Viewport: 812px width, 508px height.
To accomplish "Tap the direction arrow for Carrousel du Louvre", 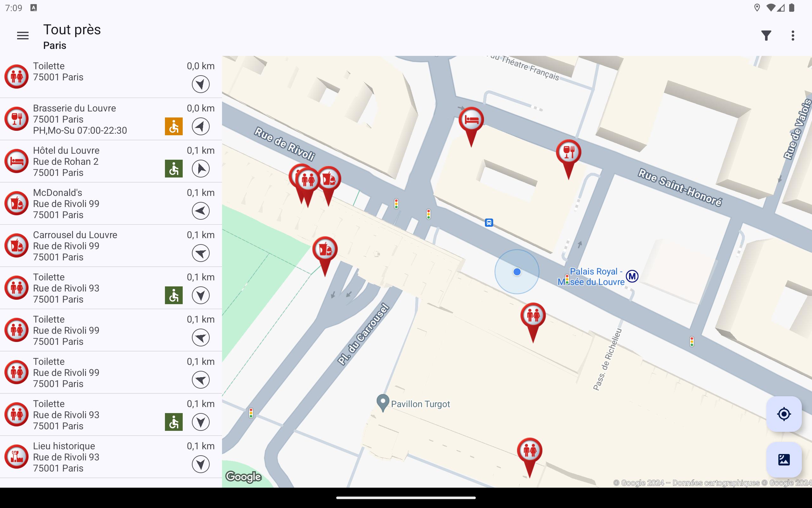I will coord(201,253).
